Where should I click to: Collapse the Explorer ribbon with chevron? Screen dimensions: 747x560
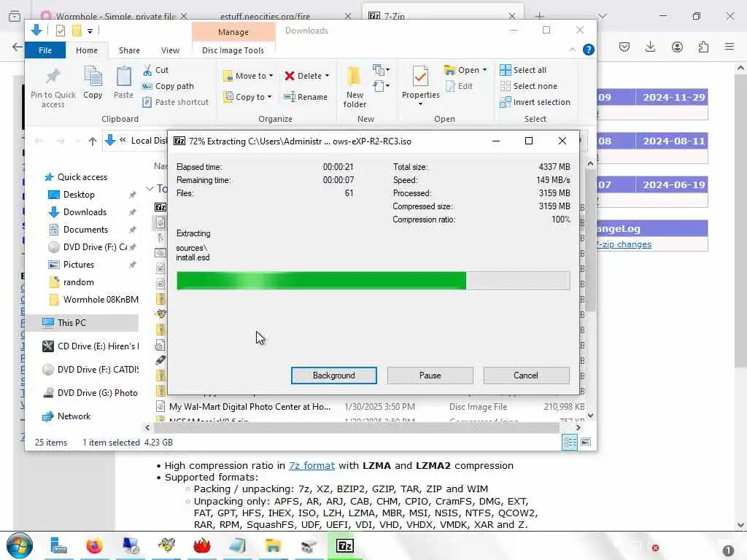572,50
